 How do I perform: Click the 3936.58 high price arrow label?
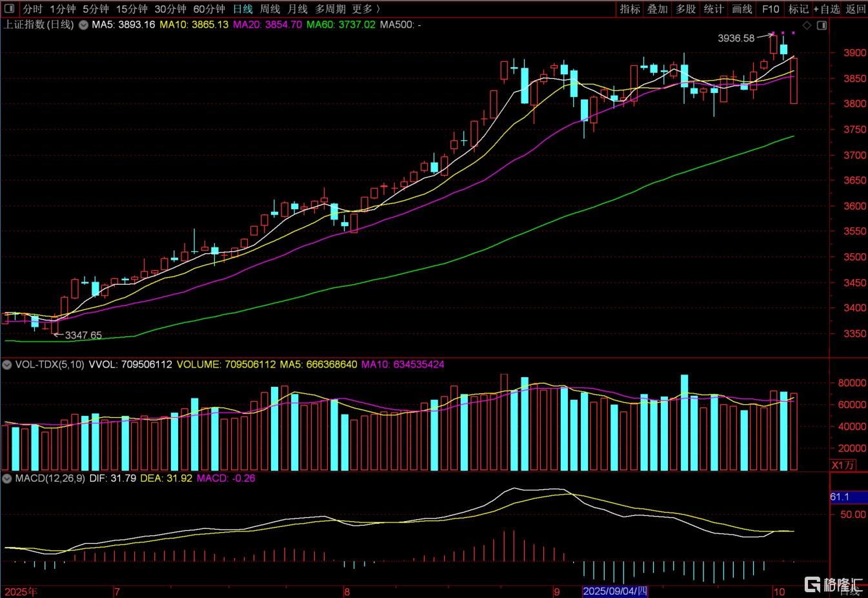tap(736, 38)
